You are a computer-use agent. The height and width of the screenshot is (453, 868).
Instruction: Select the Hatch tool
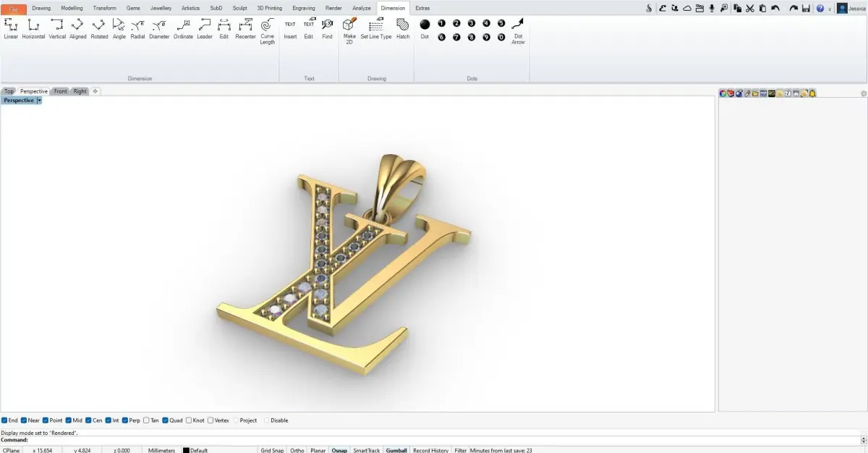pyautogui.click(x=403, y=29)
